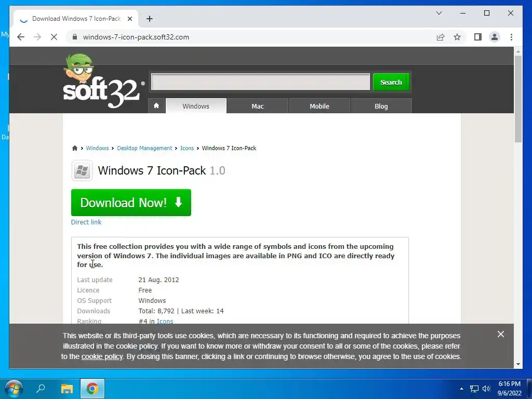Click the green Search button
This screenshot has width=532, height=399.
pyautogui.click(x=391, y=82)
